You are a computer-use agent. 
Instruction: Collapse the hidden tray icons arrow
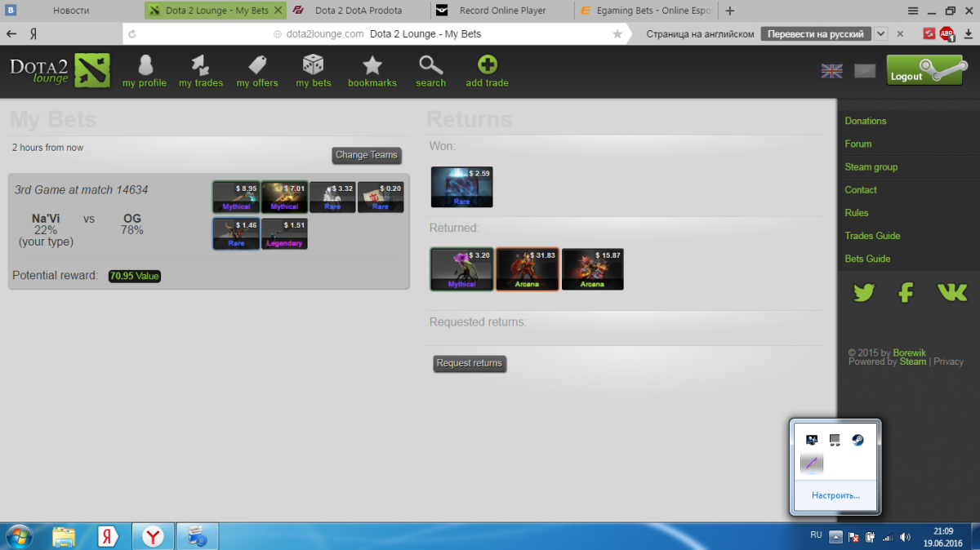pos(835,536)
